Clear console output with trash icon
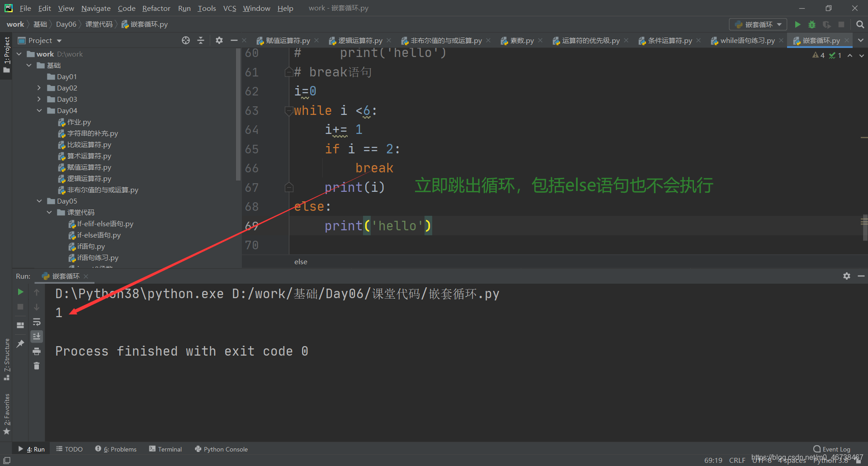The image size is (868, 466). (x=37, y=366)
